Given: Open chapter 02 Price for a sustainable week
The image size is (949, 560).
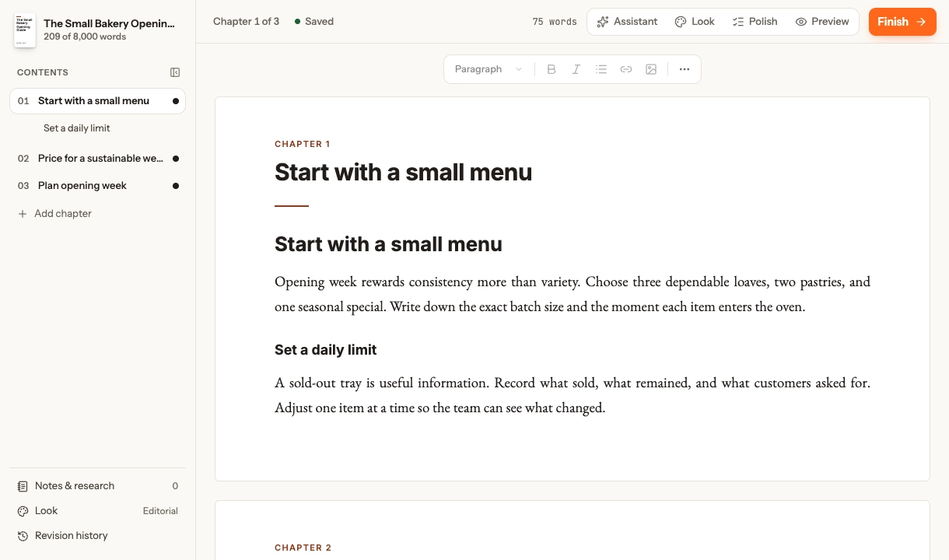Looking at the screenshot, I should point(97,159).
